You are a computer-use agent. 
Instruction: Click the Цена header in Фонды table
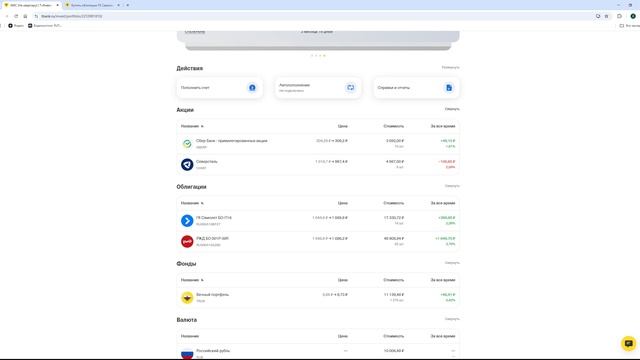click(x=342, y=280)
